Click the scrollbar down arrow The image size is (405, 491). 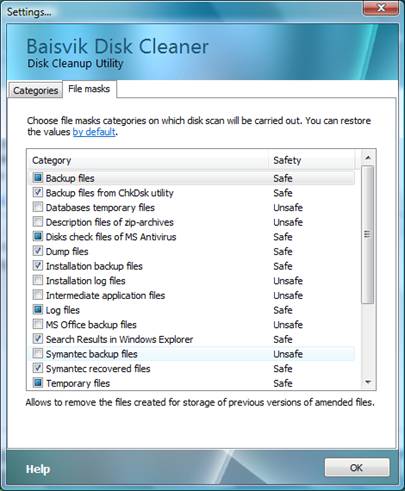[x=368, y=382]
